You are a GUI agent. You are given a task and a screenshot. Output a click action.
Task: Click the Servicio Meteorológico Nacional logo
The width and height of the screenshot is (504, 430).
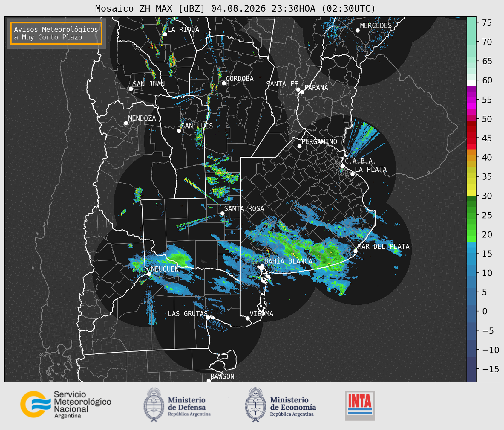tap(65, 404)
